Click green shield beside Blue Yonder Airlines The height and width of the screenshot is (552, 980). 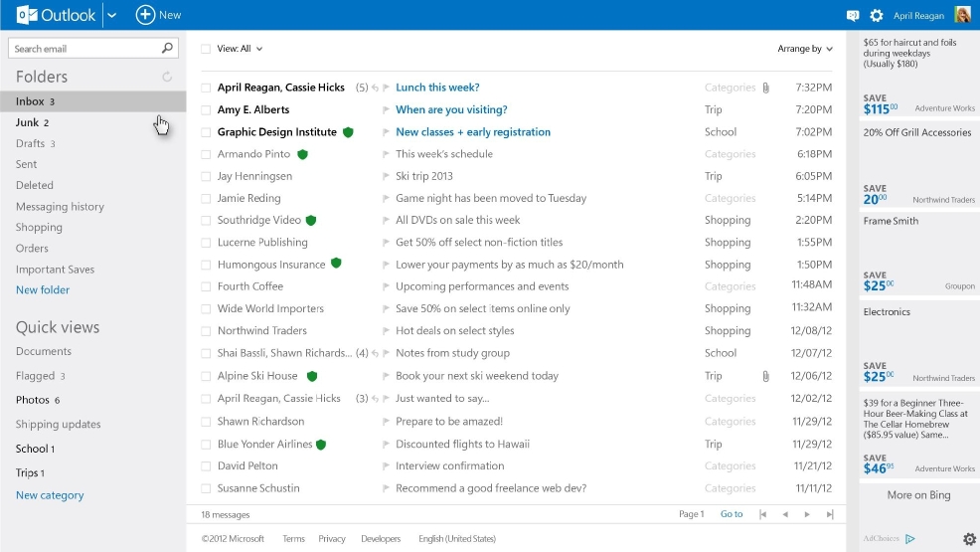coord(321,445)
